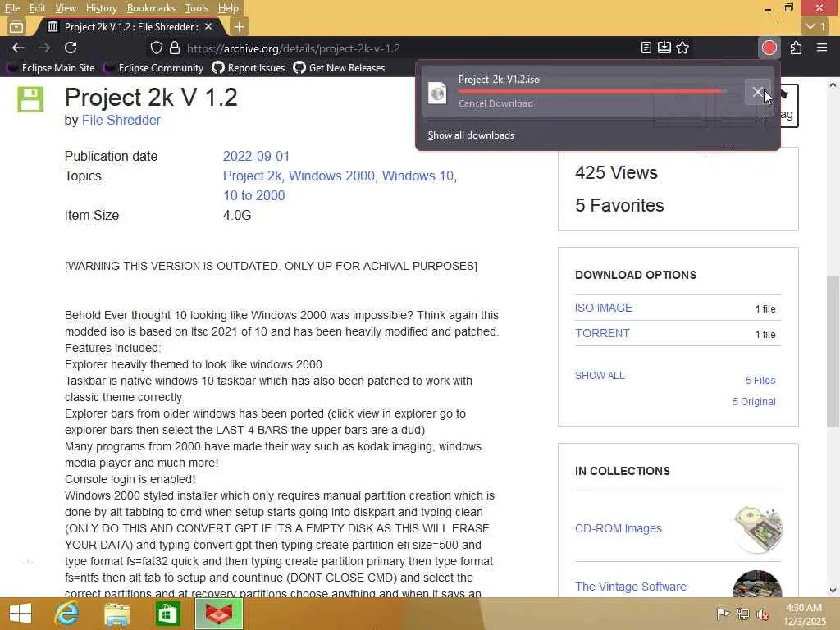The width and height of the screenshot is (840, 630).
Task: Open File Explorer from the taskbar
Action: 116,614
